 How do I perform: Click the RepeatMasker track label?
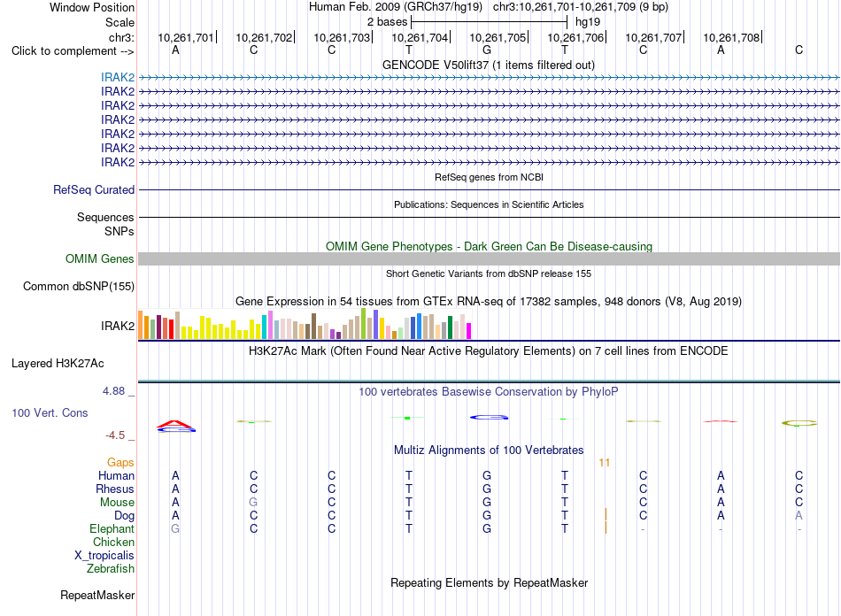point(97,595)
